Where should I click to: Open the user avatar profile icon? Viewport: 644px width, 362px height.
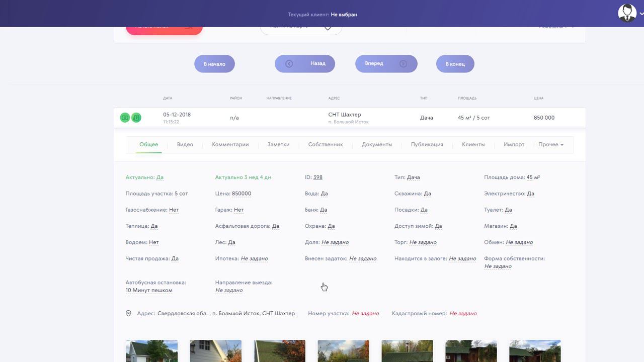627,13
